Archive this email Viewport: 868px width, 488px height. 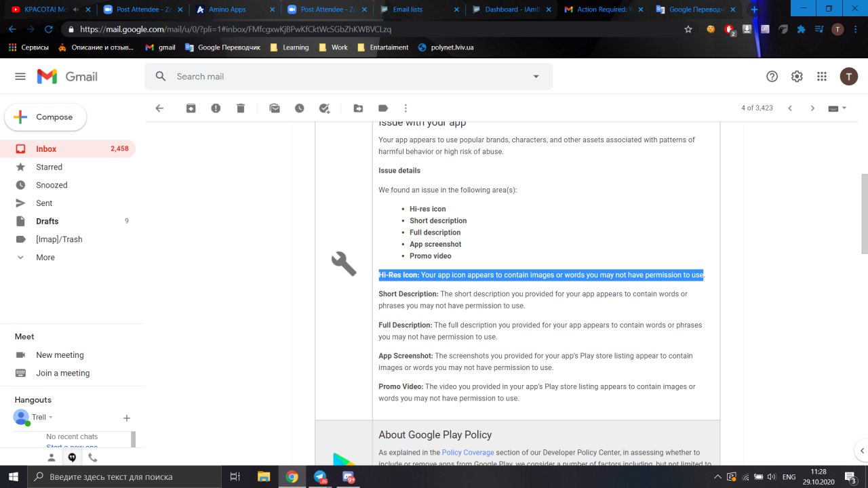191,108
